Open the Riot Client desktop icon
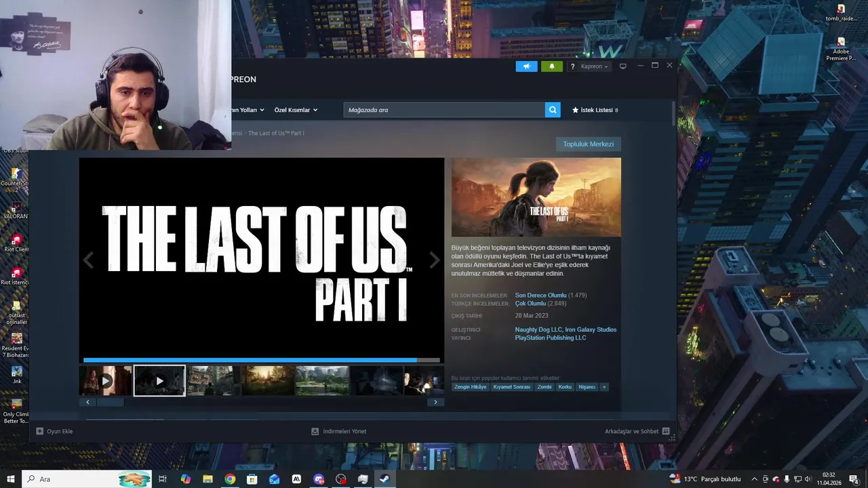The height and width of the screenshot is (488, 868). (x=16, y=243)
